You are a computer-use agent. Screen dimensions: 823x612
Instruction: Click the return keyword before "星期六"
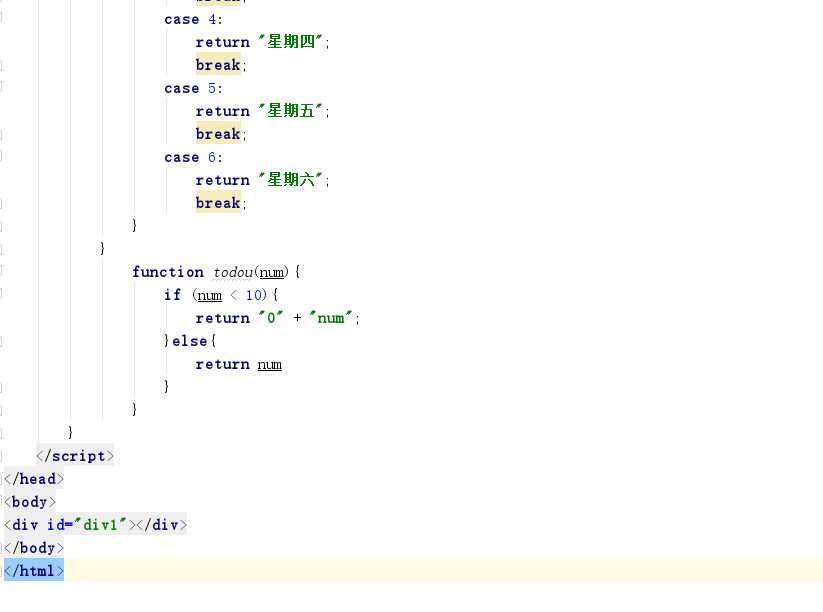pos(223,181)
